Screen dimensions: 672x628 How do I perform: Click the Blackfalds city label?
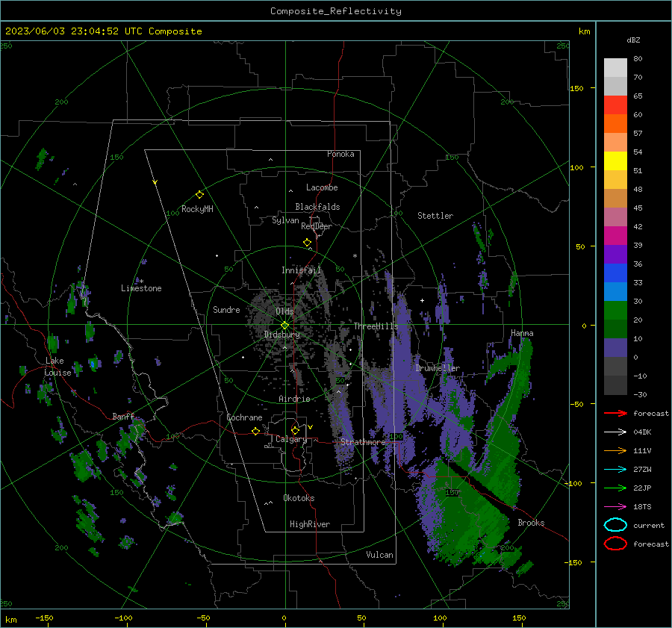pyautogui.click(x=317, y=207)
